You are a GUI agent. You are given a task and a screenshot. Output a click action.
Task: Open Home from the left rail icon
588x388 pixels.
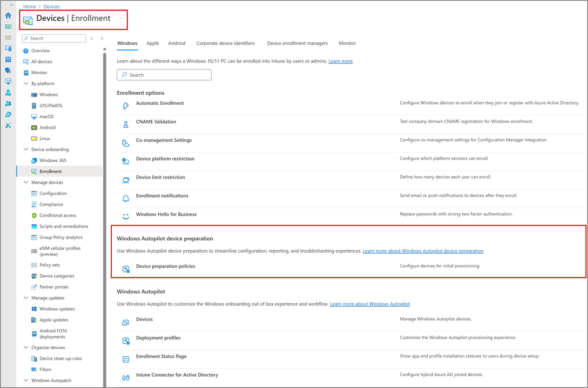pyautogui.click(x=8, y=16)
